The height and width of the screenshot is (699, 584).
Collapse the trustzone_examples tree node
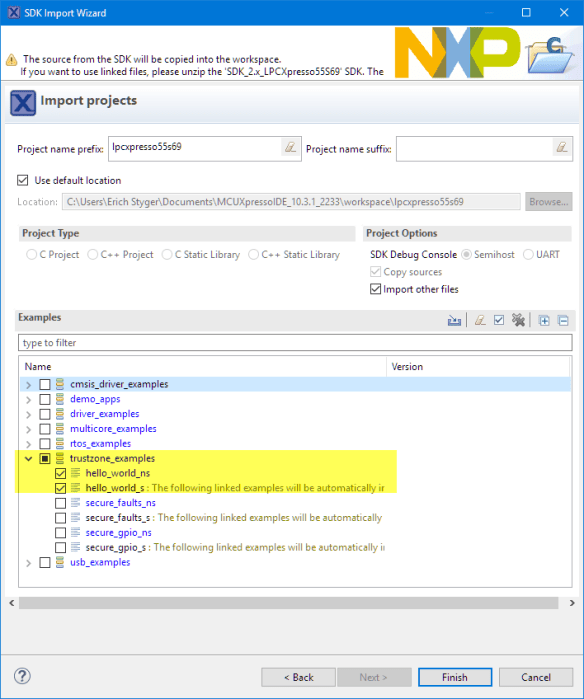point(29,459)
